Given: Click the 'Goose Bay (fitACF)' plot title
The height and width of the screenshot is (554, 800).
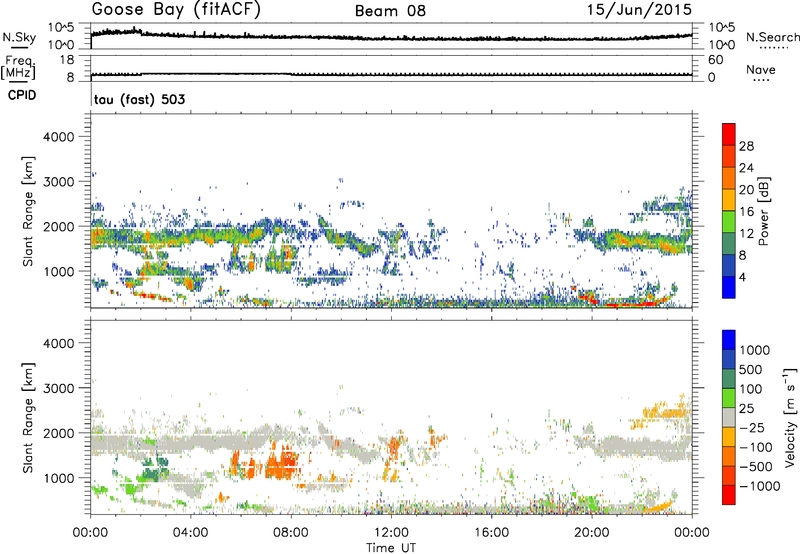Looking at the screenshot, I should click(176, 10).
